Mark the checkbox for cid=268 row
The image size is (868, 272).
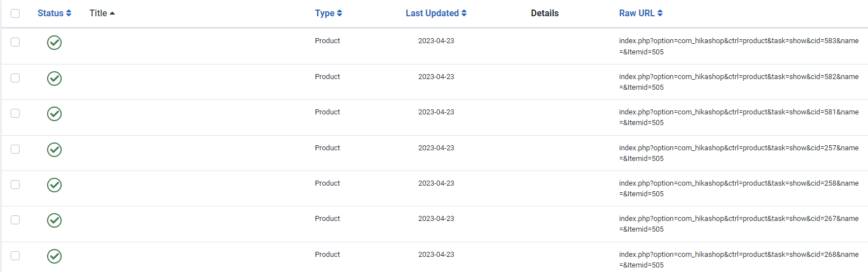[x=15, y=256]
